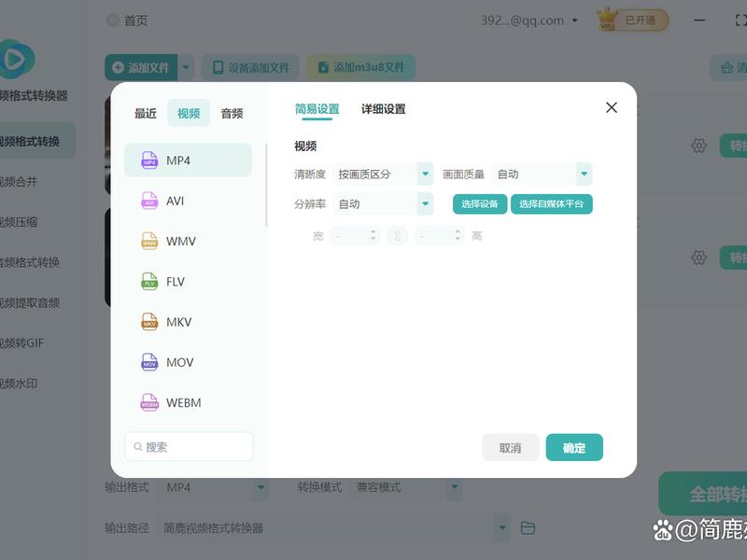
Task: Click the format list scrollbar
Action: pyautogui.click(x=266, y=185)
